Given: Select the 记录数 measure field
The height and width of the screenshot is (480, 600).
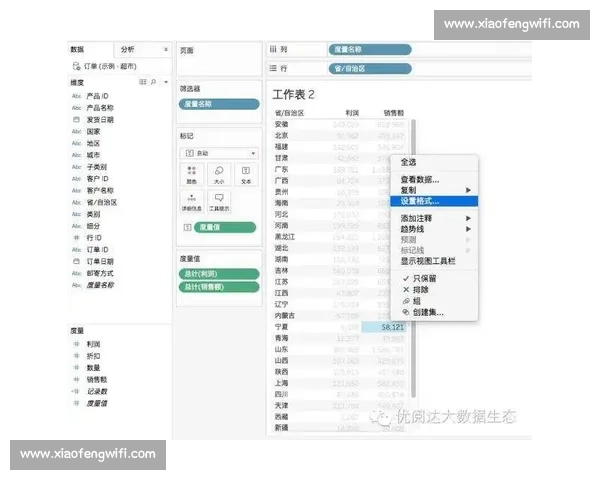Looking at the screenshot, I should 97,391.
